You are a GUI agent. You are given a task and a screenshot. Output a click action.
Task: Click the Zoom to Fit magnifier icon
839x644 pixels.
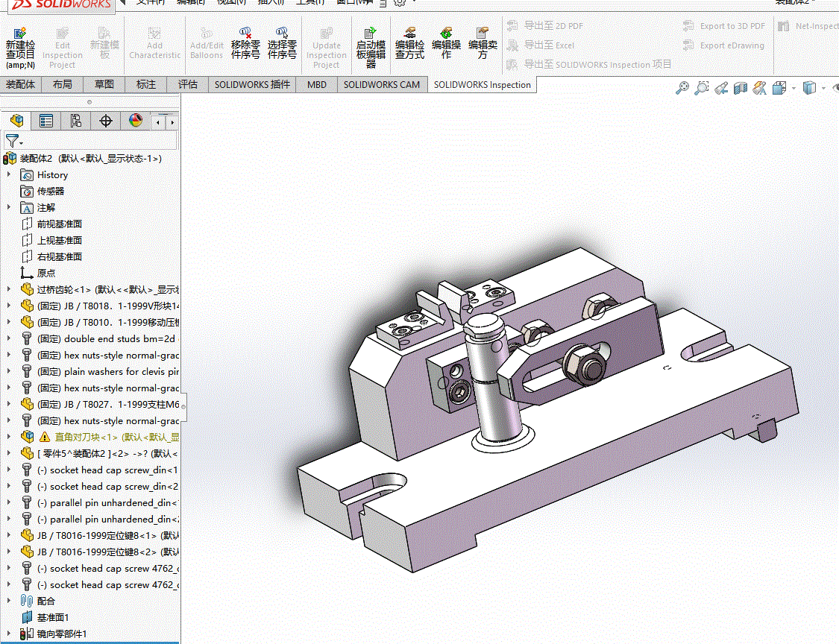point(682,89)
